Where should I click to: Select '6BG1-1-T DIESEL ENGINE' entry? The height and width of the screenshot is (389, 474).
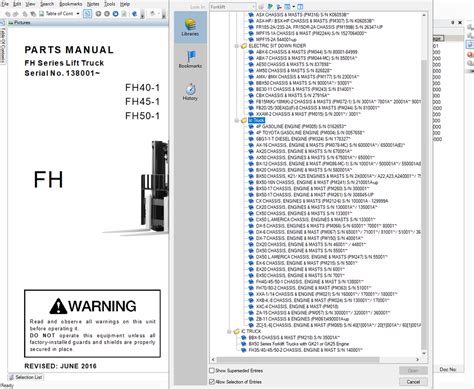(x=303, y=139)
